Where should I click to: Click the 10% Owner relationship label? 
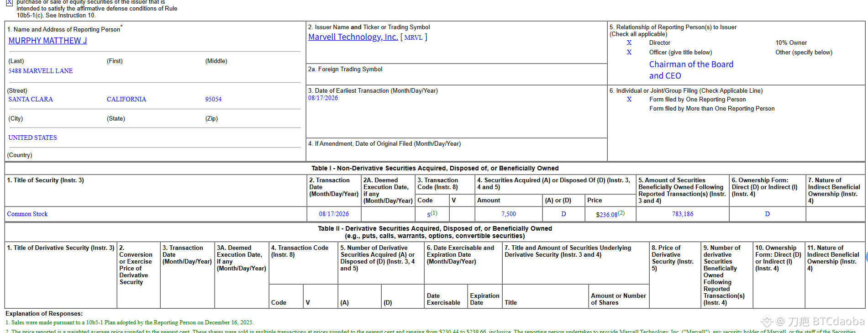tap(791, 42)
